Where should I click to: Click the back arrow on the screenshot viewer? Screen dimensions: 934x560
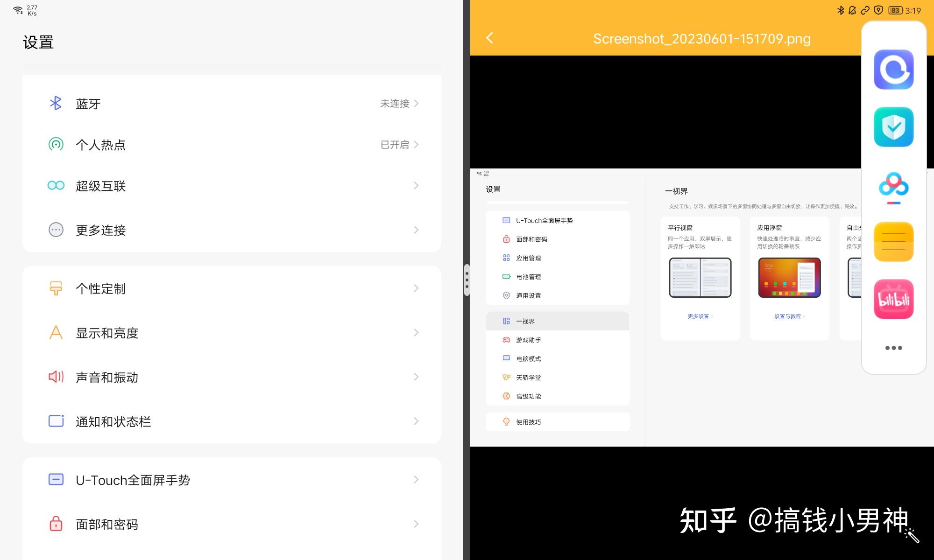point(489,38)
